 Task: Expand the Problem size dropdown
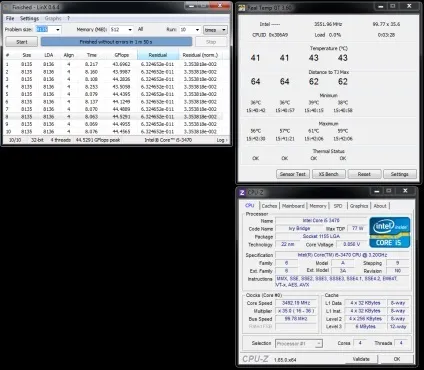58,30
